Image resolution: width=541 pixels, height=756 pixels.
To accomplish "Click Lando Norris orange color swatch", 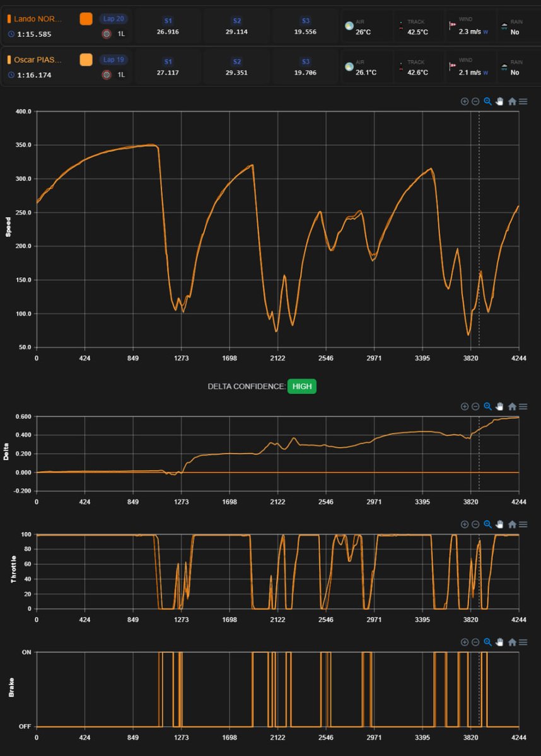I will pyautogui.click(x=86, y=19).
